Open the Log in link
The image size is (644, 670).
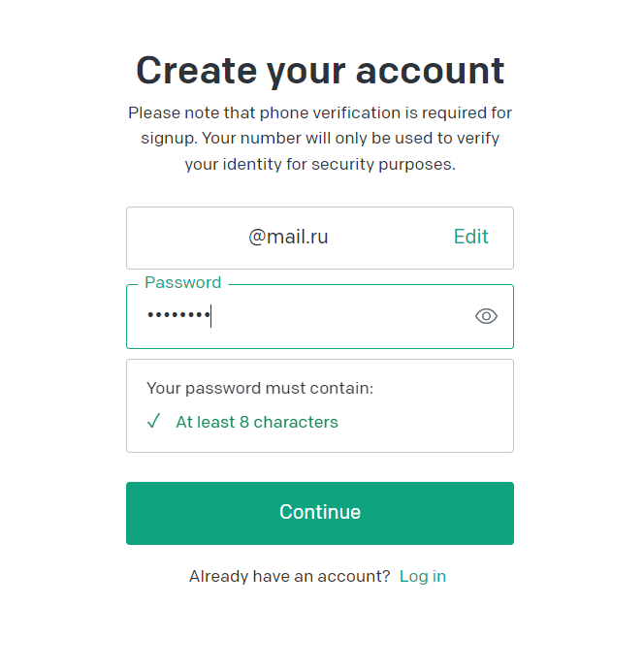[422, 576]
